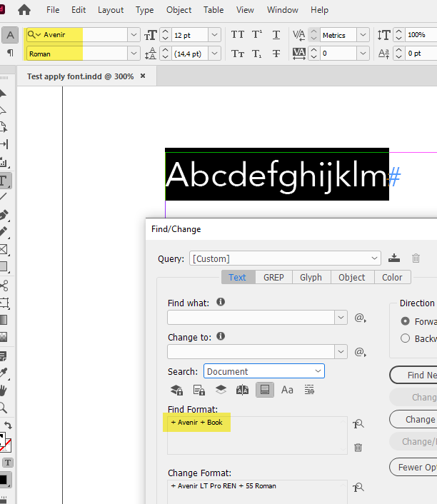Select the Gap tool
Image resolution: width=437 pixels, height=504 pixels.
(x=4, y=144)
